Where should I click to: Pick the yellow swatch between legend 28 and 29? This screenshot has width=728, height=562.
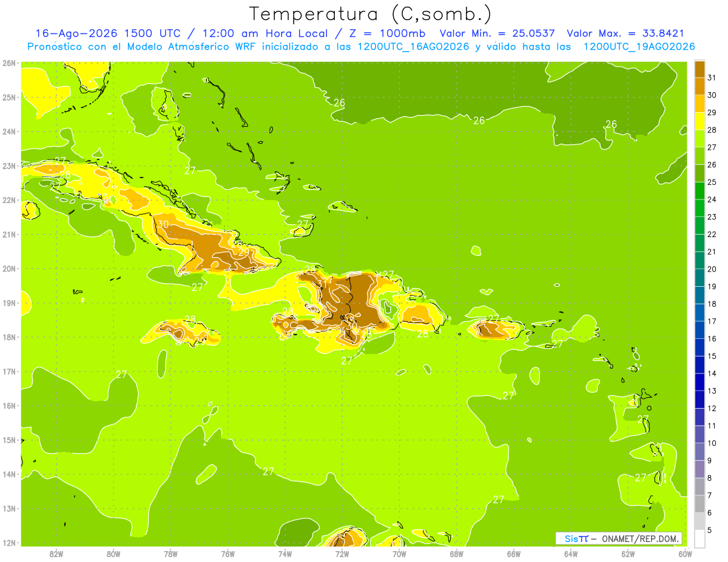click(x=700, y=121)
